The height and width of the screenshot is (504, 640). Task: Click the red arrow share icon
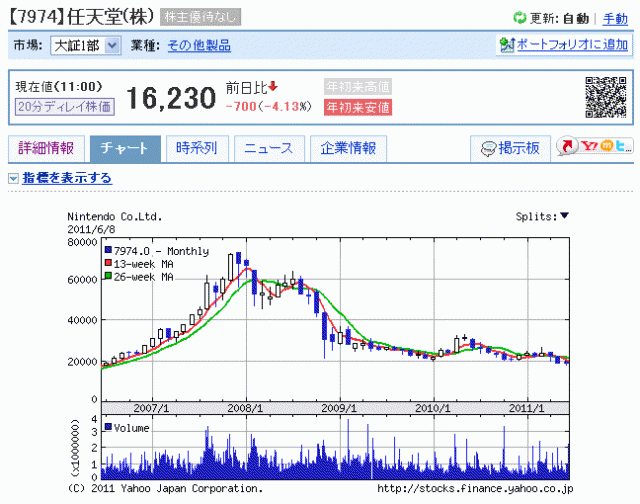[568, 146]
